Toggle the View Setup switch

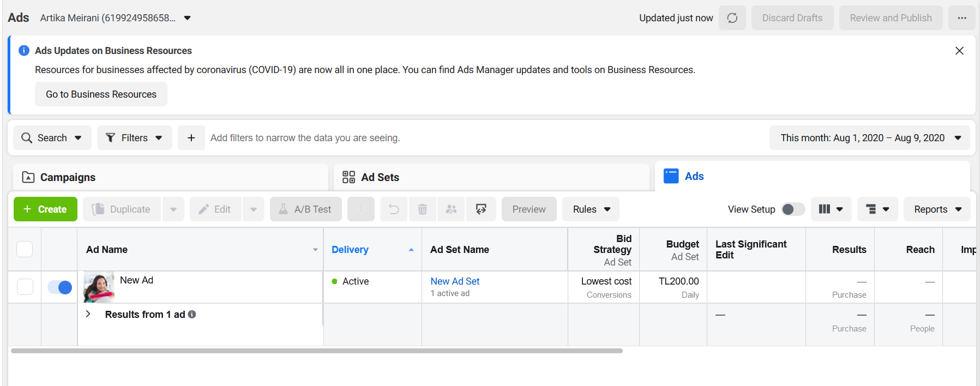pos(793,209)
